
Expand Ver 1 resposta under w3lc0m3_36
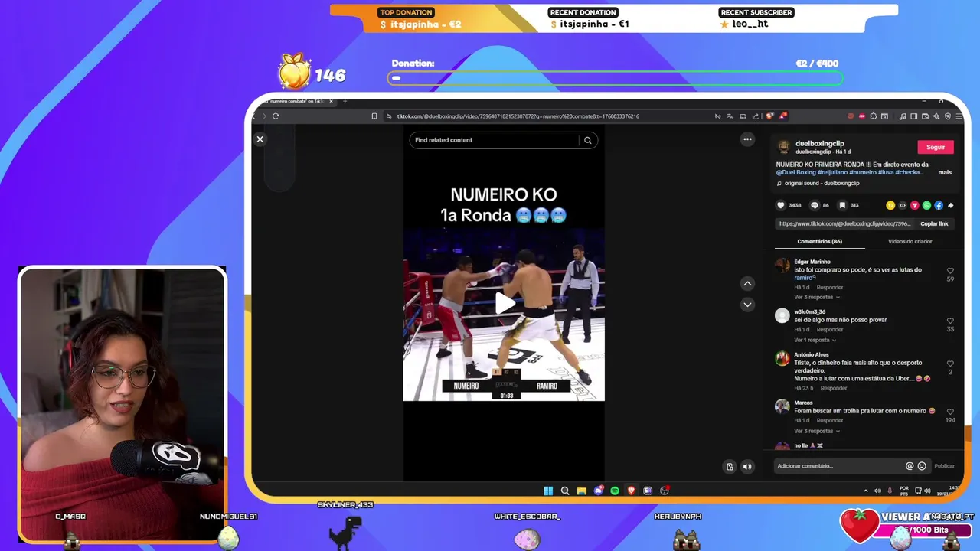click(815, 340)
